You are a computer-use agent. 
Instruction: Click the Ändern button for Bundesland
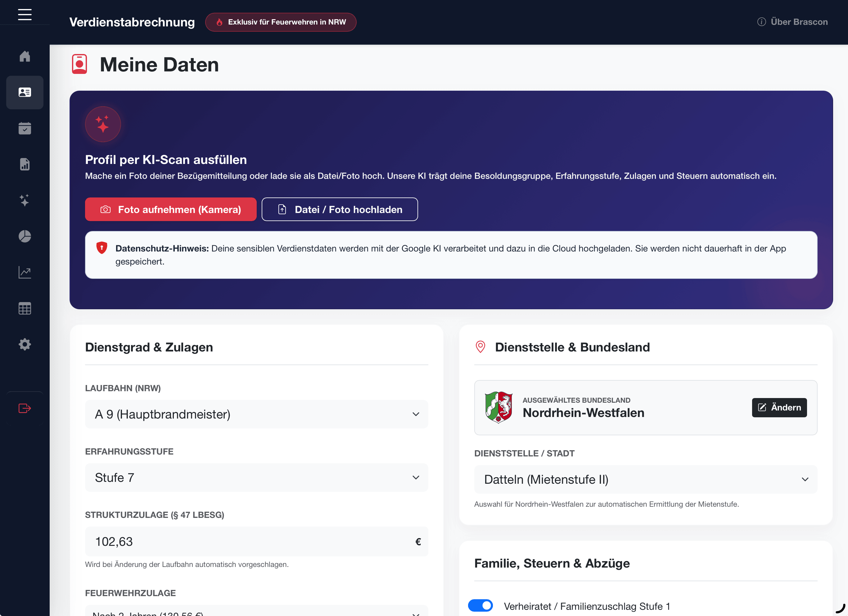(779, 407)
